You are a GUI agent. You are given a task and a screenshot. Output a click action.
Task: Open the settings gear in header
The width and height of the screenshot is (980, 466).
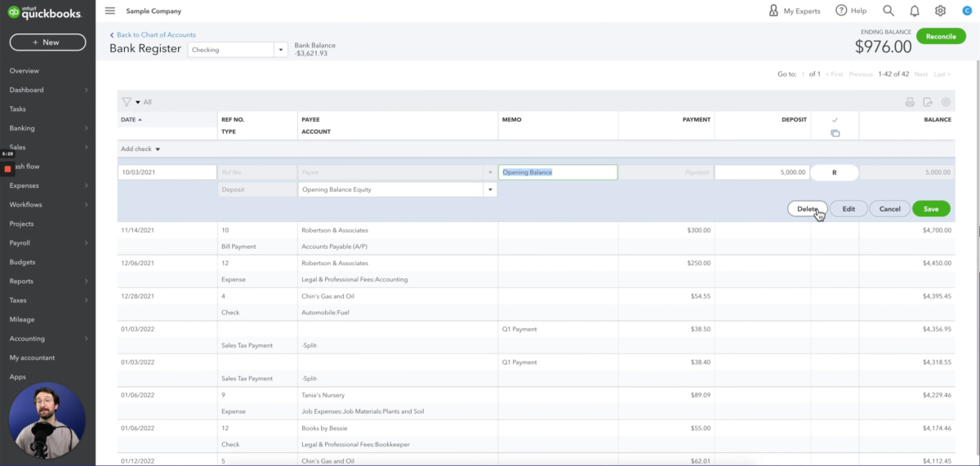tap(941, 11)
